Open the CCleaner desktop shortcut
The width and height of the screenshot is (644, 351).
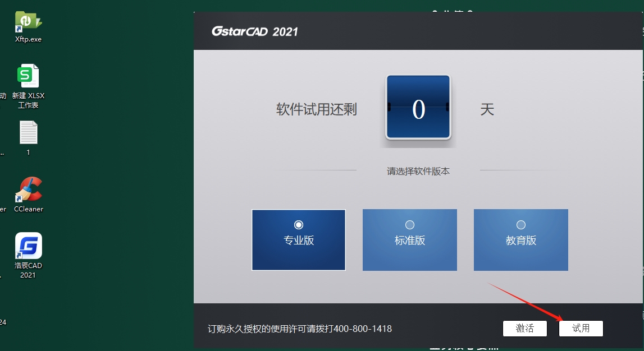click(28, 190)
